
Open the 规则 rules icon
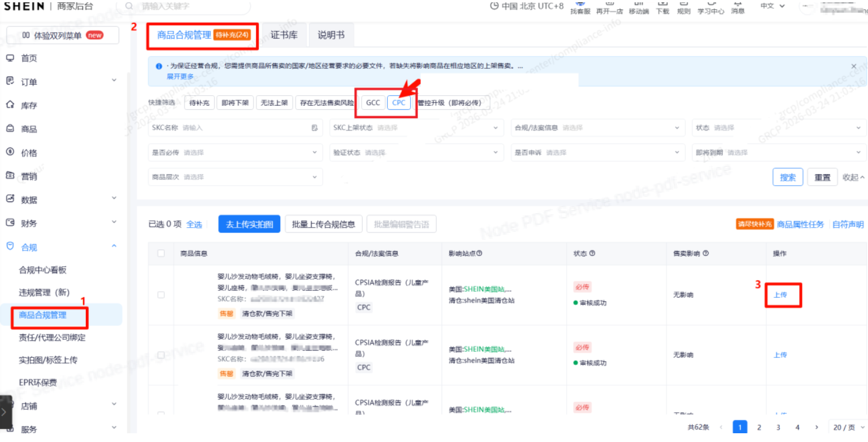coord(683,8)
